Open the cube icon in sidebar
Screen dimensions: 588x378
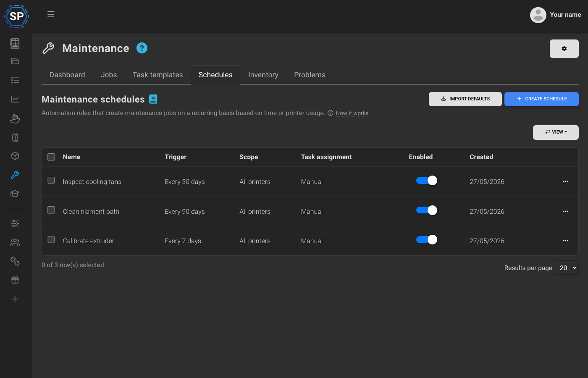[15, 156]
